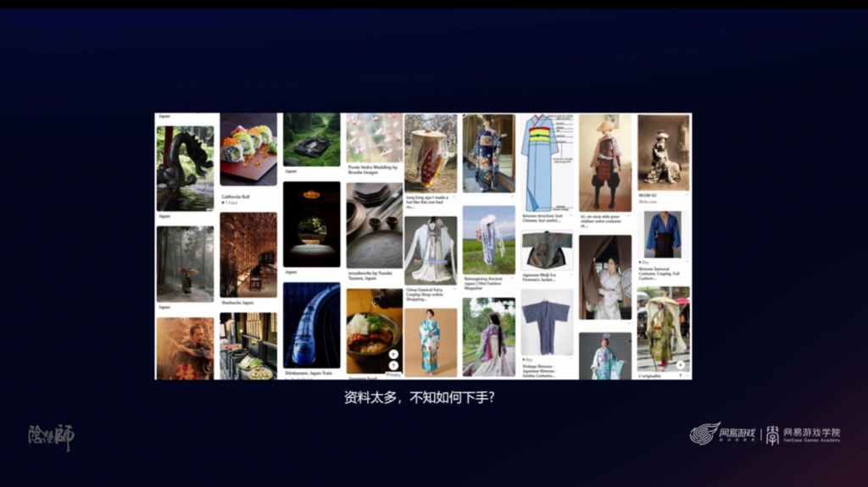Click the question mark help button on food pin
868x487 pixels.
click(x=393, y=365)
